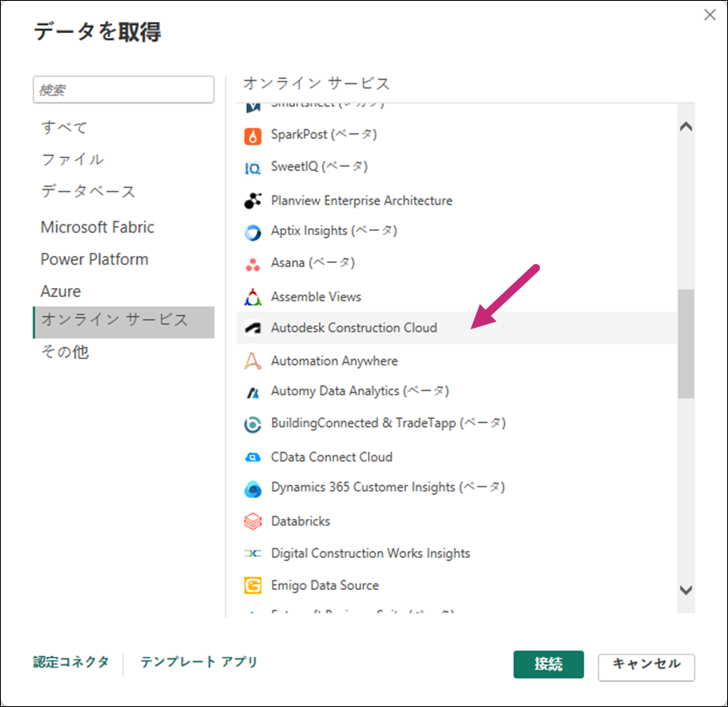
Task: Click the Autodesk Construction Cloud icon
Action: tap(253, 328)
